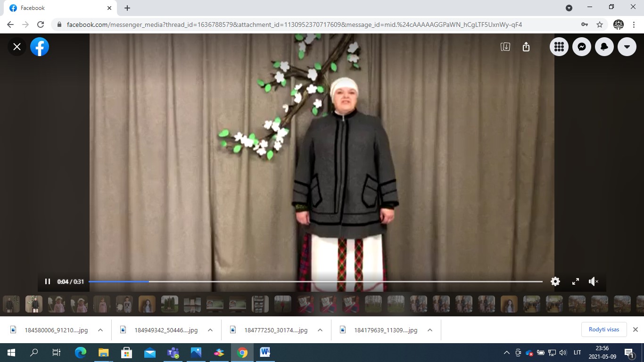The image size is (644, 362).
Task: Download the video via download icon
Action: pyautogui.click(x=505, y=47)
